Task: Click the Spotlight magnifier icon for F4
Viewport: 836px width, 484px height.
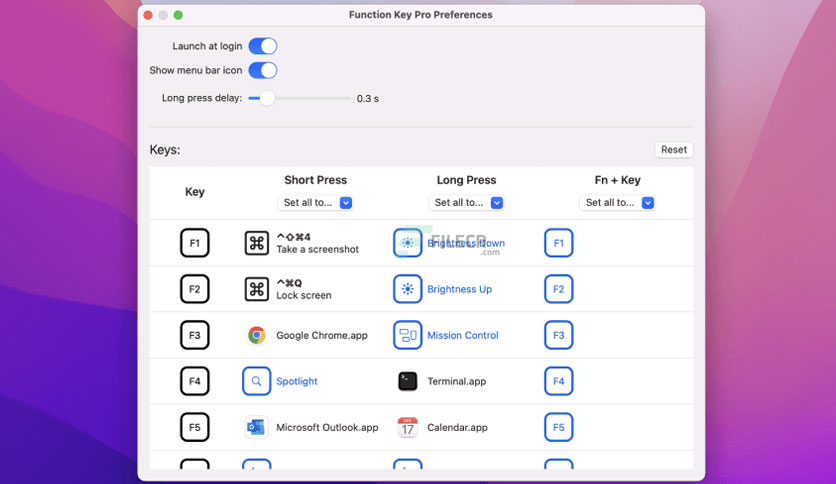Action: click(256, 381)
